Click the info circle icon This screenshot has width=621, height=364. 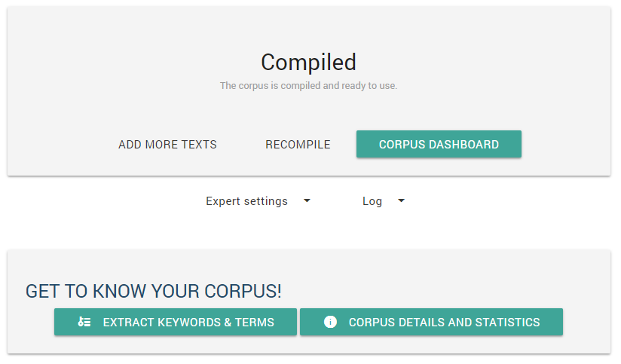pyautogui.click(x=330, y=322)
